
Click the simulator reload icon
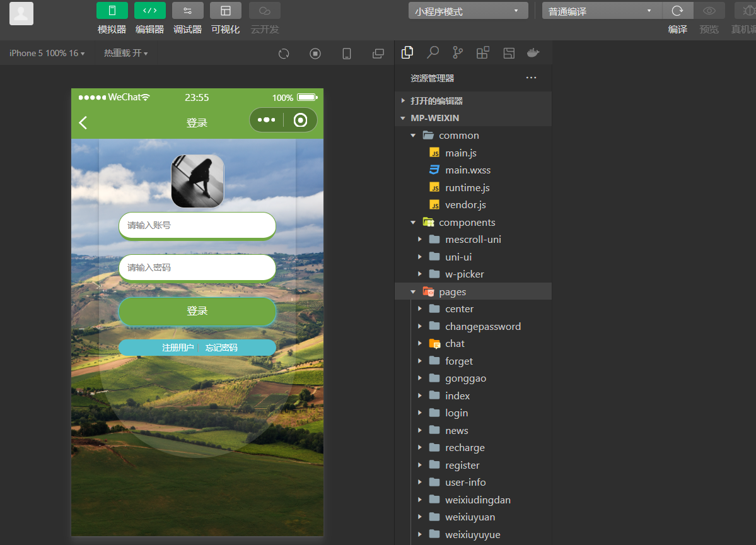click(284, 54)
